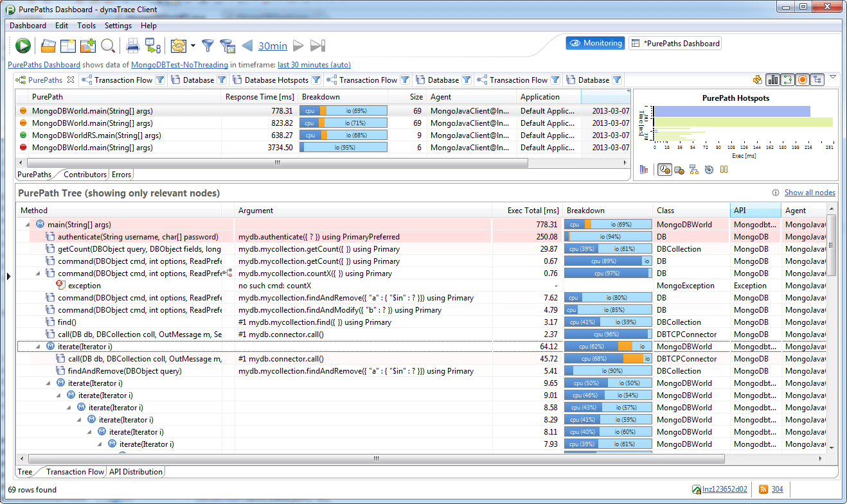The image size is (847, 504).
Task: Click the orange link-to-source arrows icon
Action: 758,80
